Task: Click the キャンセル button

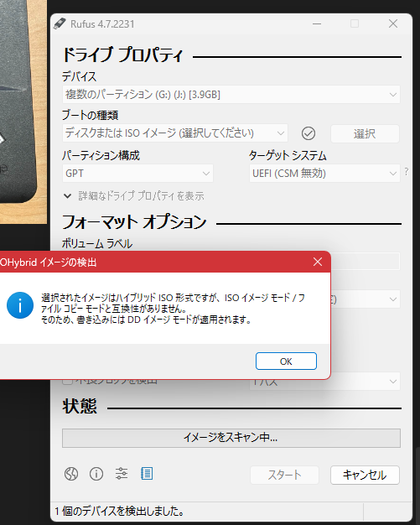Action: click(x=365, y=475)
